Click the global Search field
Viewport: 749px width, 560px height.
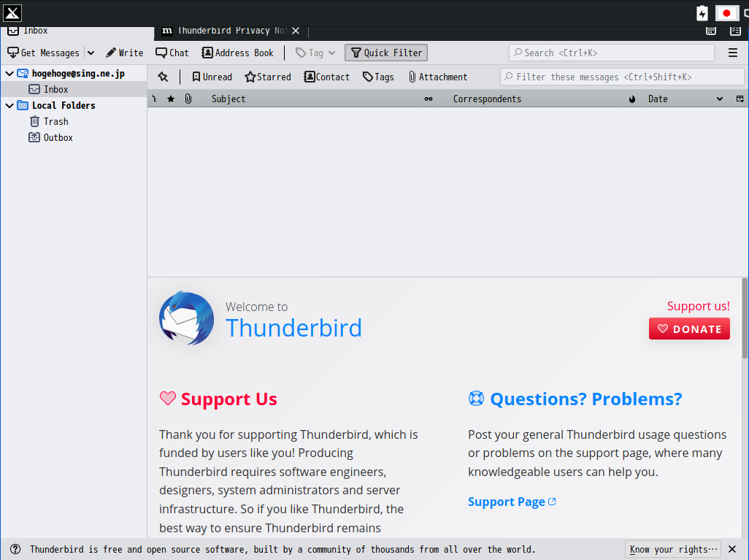pos(612,53)
